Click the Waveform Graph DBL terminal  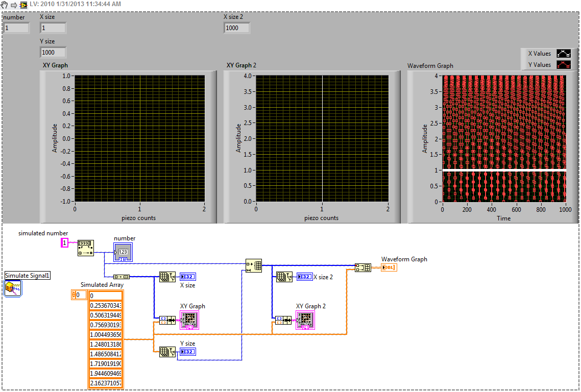[x=389, y=267]
